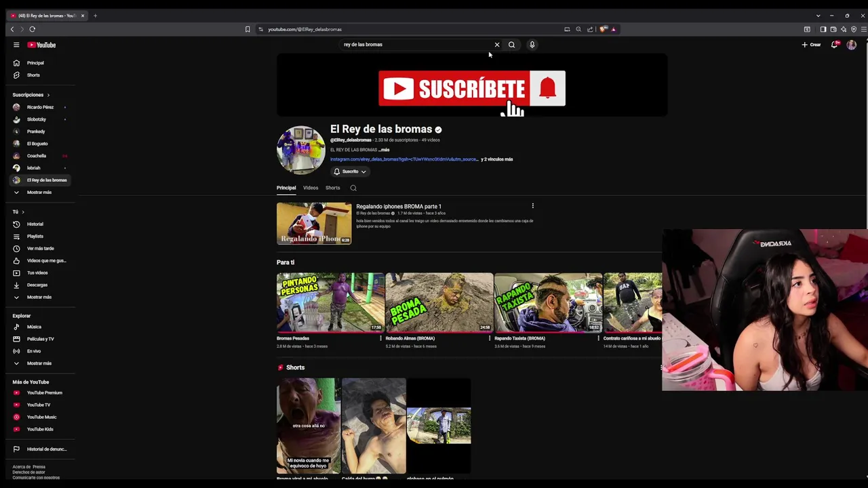Screen dimensions: 868x488
Task: Play Pintando Personas video thumbnail
Action: click(330, 302)
